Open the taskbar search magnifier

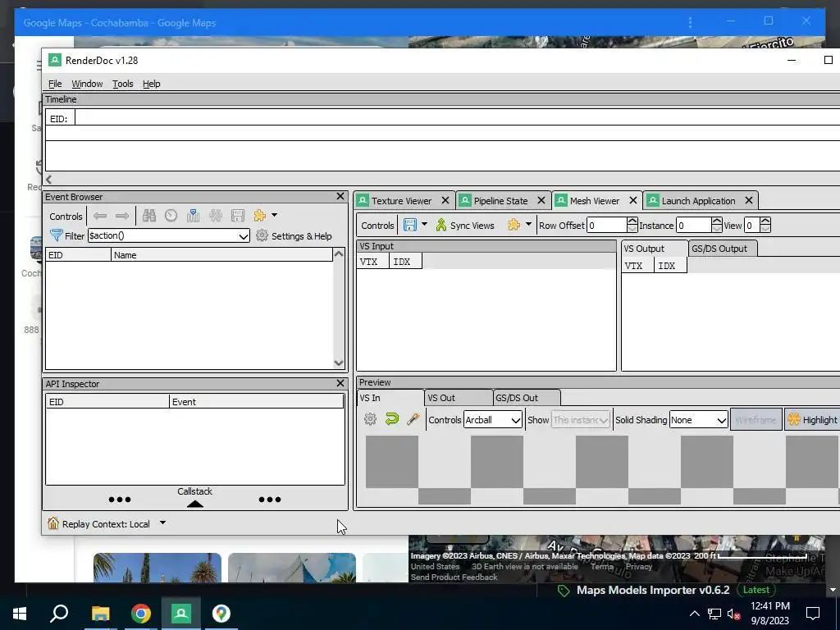point(59,614)
